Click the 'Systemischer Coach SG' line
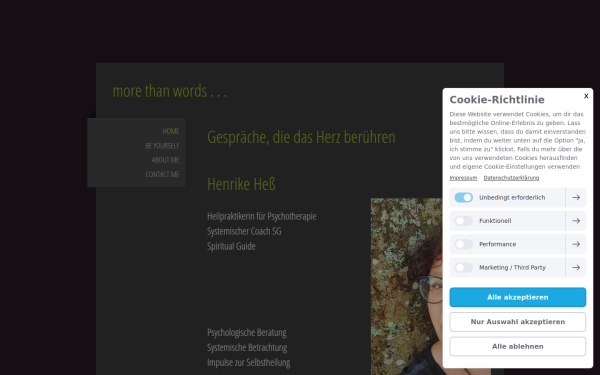Image resolution: width=600 pixels, height=375 pixels. click(244, 231)
